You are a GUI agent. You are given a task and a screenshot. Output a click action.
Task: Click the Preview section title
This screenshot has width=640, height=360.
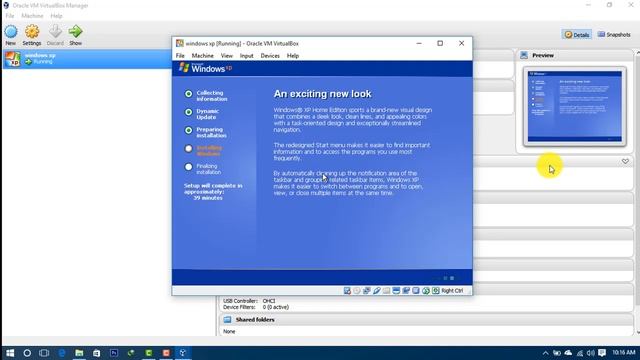tap(543, 55)
